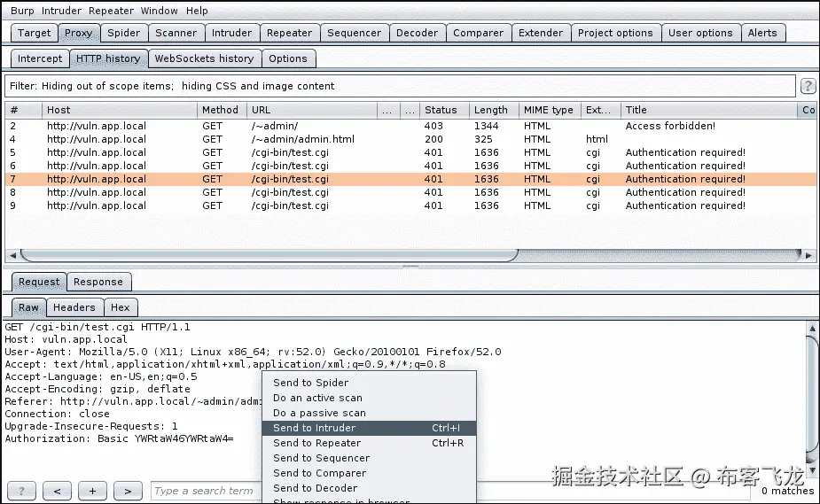820x504 pixels.
Task: Open the Burp menu
Action: point(22,11)
